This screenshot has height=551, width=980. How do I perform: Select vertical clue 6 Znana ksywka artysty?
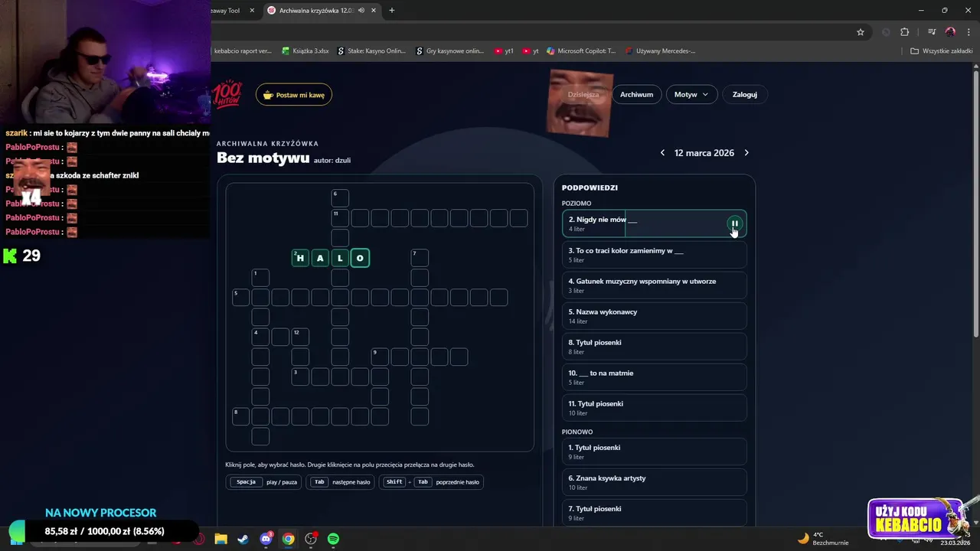click(654, 482)
